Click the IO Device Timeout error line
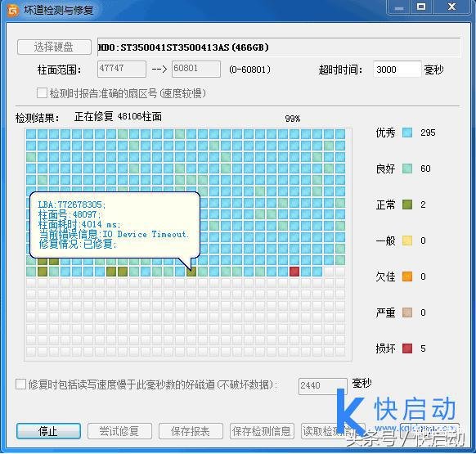476x454 pixels. coord(115,234)
